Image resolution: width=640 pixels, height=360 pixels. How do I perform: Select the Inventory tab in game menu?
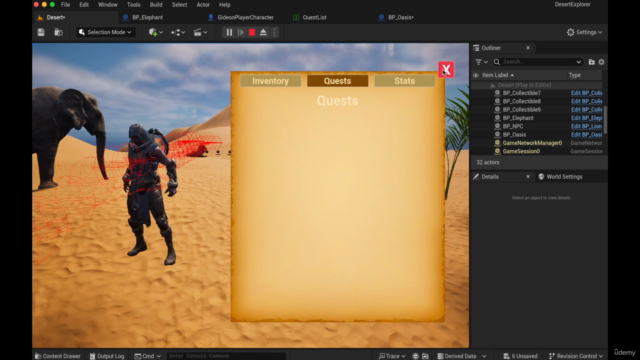[271, 81]
